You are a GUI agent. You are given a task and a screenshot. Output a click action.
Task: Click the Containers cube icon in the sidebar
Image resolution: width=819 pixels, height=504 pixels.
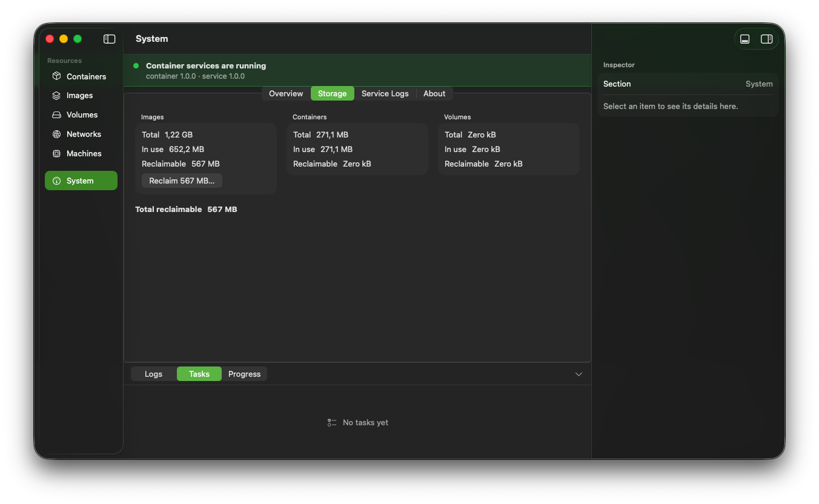[x=56, y=76]
